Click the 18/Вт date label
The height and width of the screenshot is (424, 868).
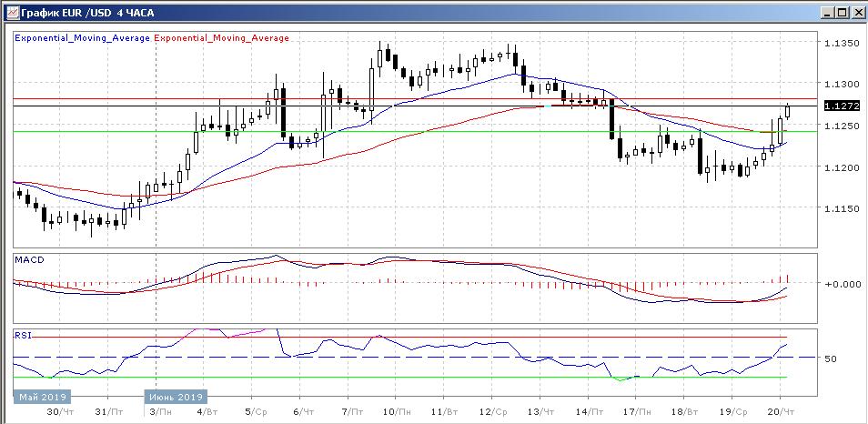click(x=685, y=412)
